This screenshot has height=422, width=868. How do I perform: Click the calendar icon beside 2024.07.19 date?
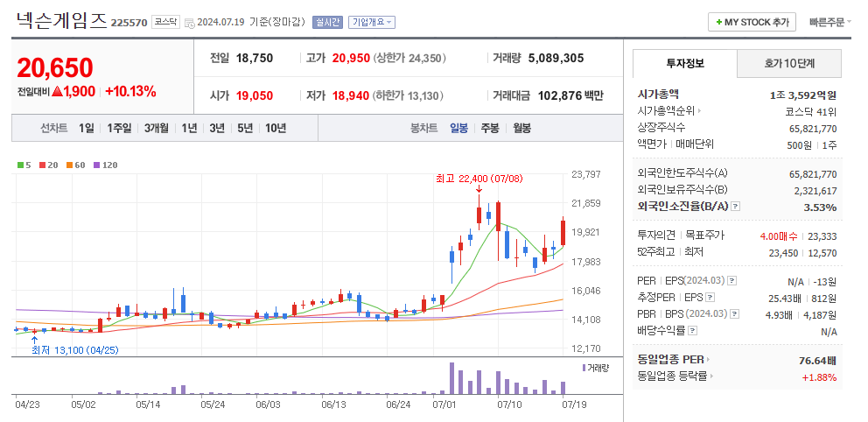click(x=189, y=23)
